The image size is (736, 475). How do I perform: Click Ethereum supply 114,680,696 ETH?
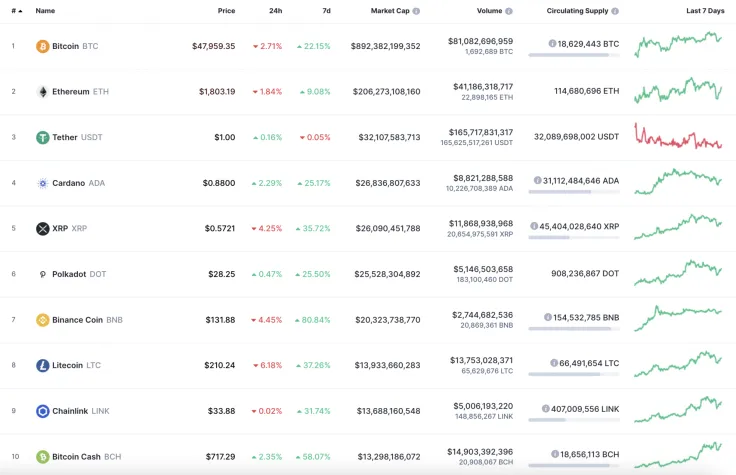coord(587,91)
